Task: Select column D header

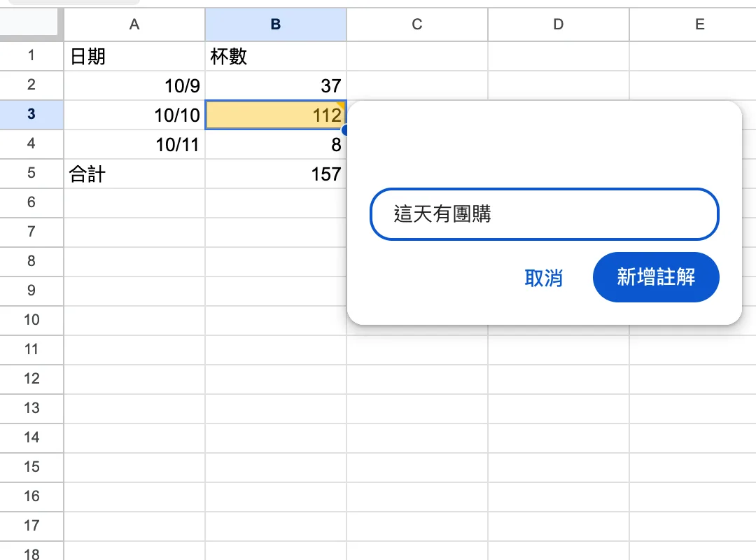Action: pos(559,24)
